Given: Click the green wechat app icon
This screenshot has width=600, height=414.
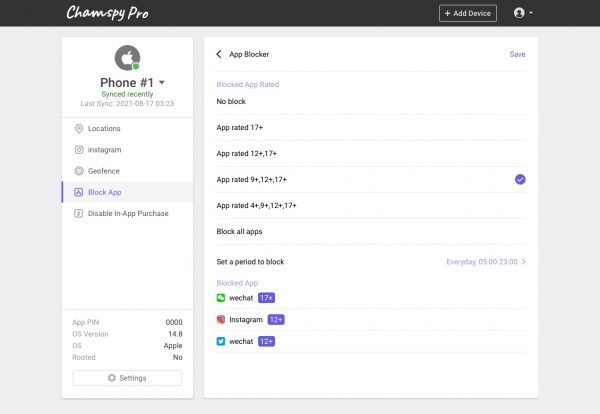Looking at the screenshot, I should point(221,298).
